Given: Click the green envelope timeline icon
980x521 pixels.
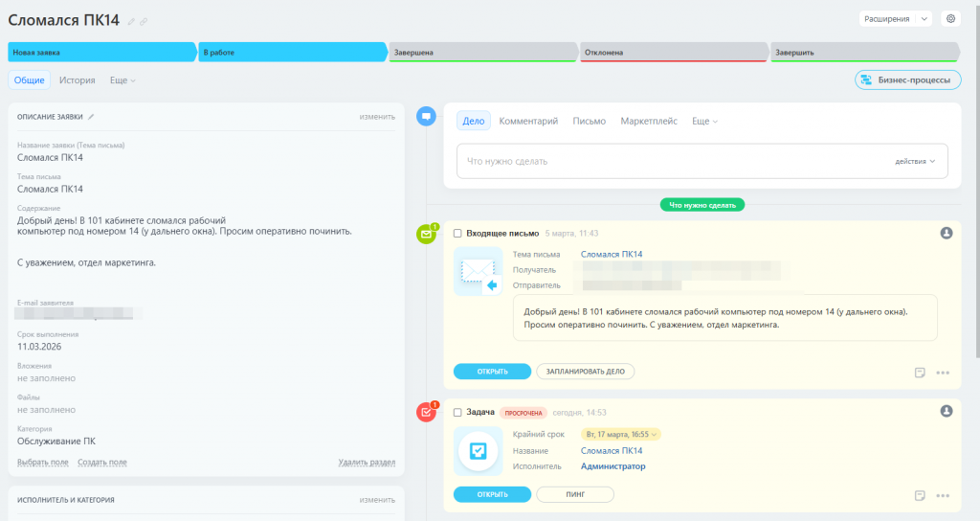Looking at the screenshot, I should (x=427, y=234).
